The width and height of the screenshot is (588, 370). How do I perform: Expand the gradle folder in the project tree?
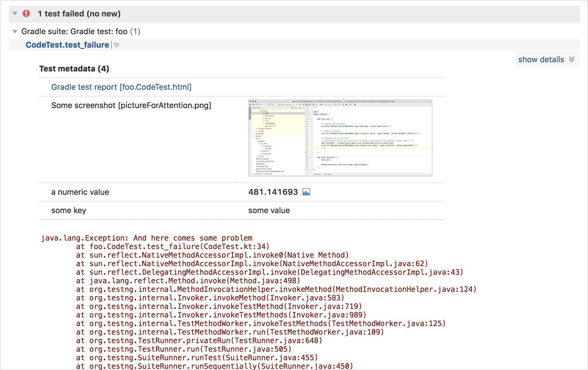(254, 133)
